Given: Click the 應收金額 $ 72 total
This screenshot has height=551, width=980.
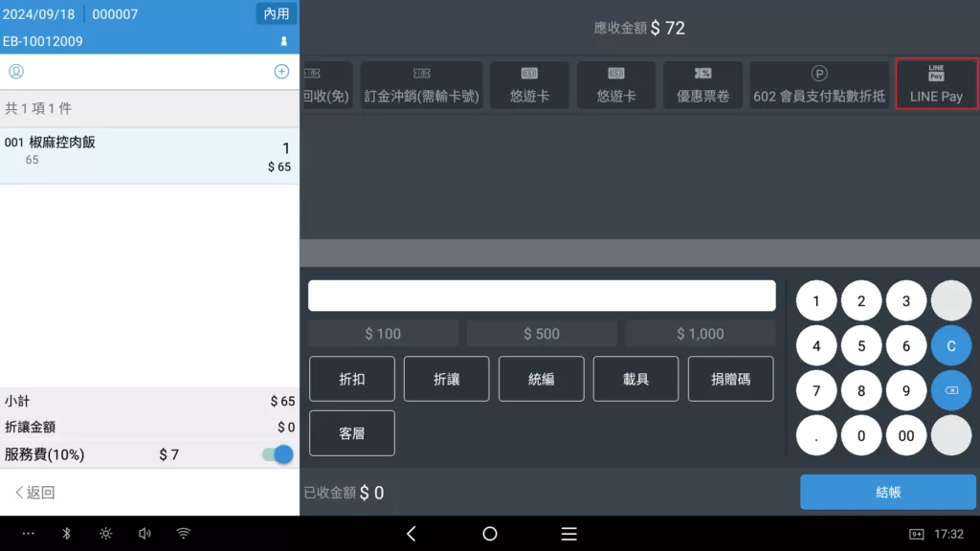Looking at the screenshot, I should tap(639, 28).
